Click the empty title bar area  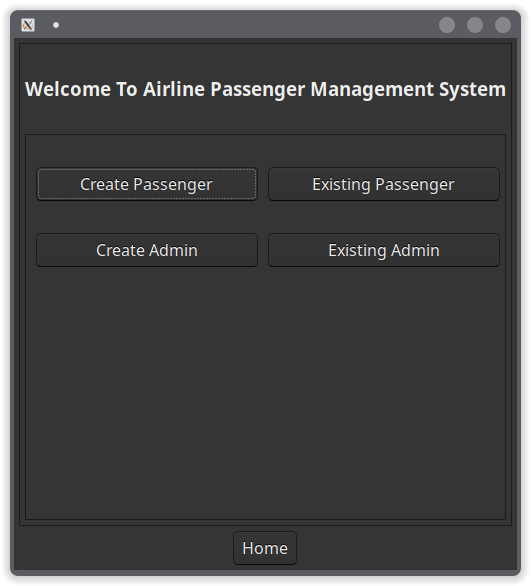(x=247, y=25)
